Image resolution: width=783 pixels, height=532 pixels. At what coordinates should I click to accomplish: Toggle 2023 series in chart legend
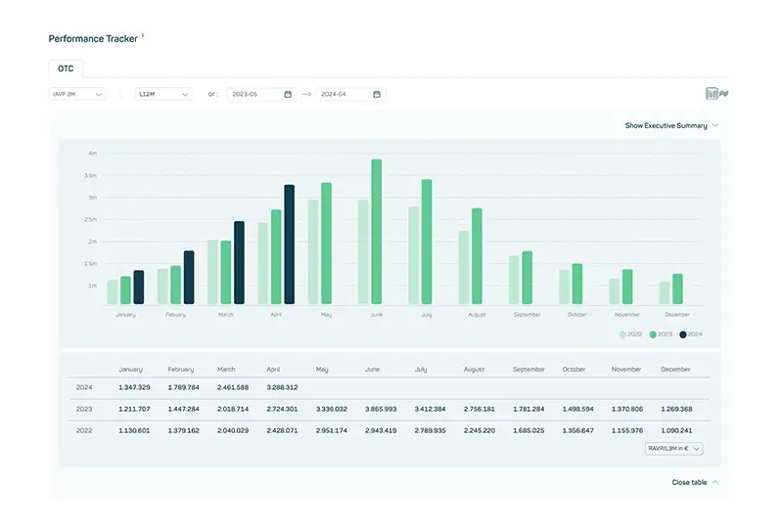661,334
